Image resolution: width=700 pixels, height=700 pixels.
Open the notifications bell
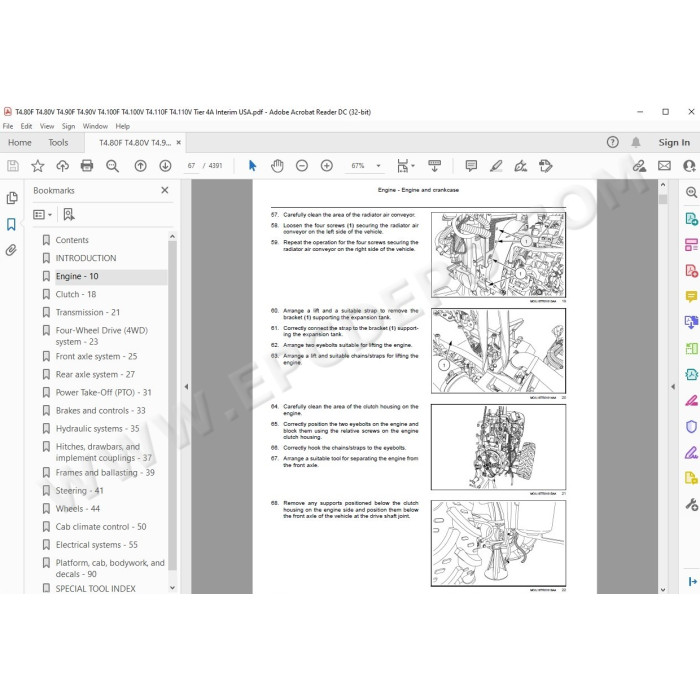tap(636, 142)
